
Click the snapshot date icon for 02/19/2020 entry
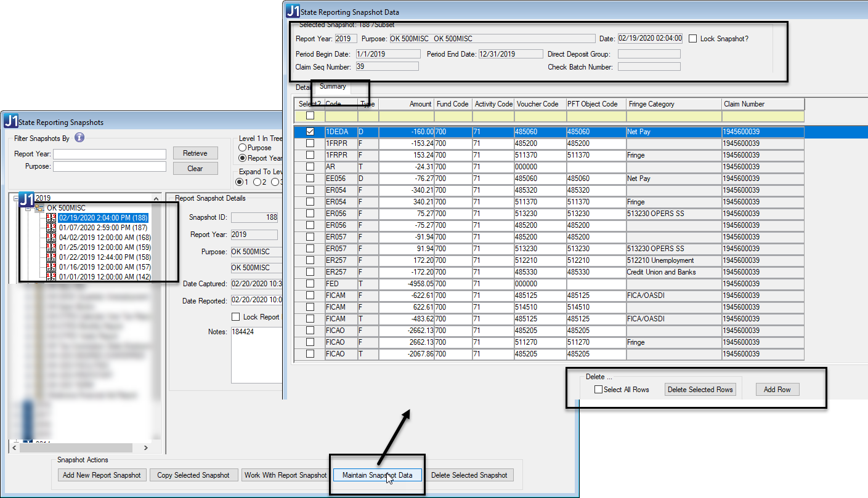pos(51,217)
